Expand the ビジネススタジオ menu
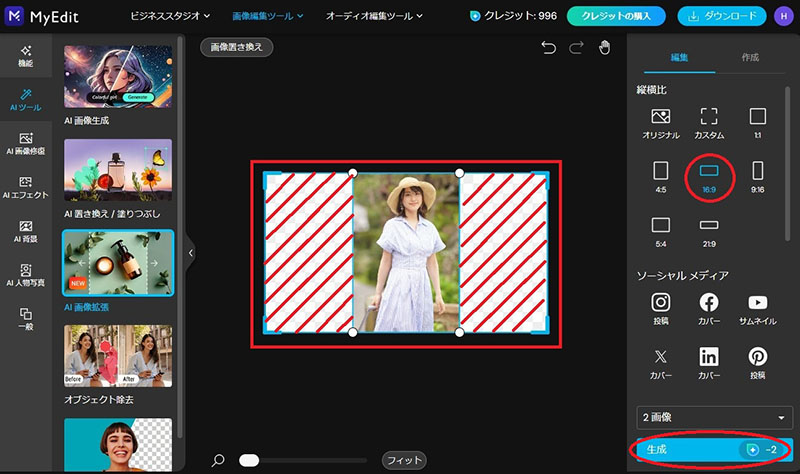800x474 pixels. click(x=170, y=16)
